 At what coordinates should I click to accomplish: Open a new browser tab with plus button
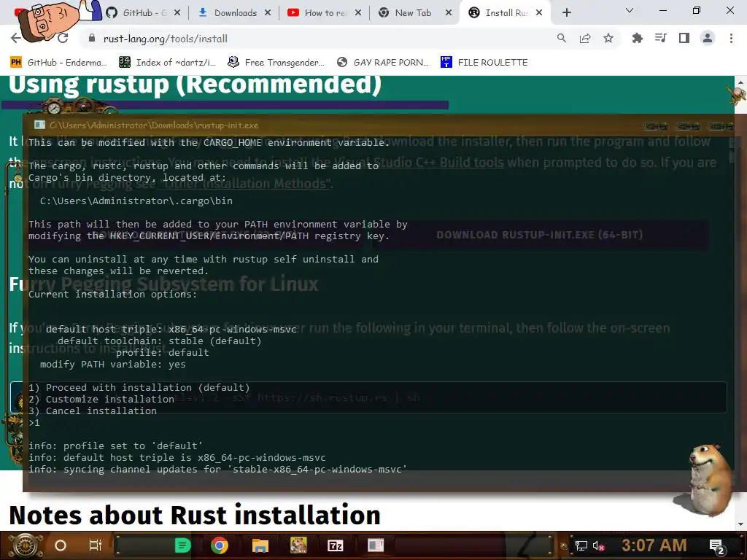pos(566,13)
